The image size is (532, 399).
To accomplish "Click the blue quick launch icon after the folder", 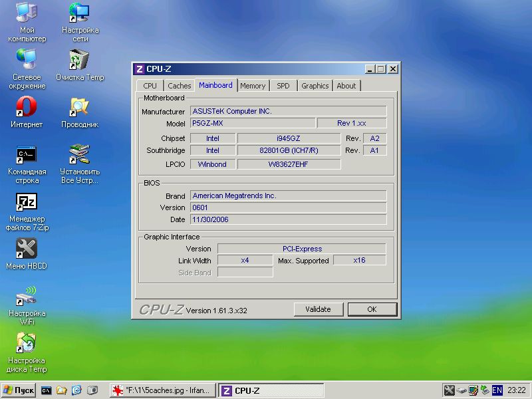I will click(76, 390).
